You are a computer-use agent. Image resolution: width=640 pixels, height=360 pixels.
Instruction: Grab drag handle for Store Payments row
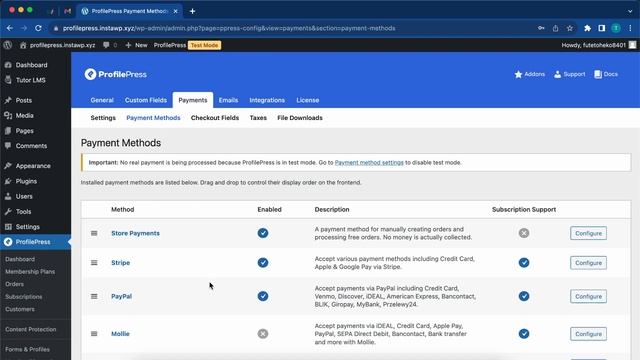point(94,233)
